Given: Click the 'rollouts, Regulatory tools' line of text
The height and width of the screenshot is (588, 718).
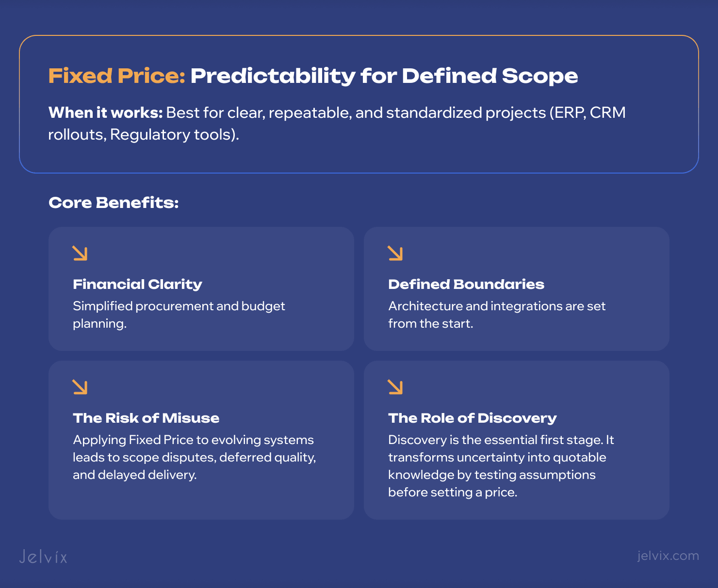Looking at the screenshot, I should [144, 134].
